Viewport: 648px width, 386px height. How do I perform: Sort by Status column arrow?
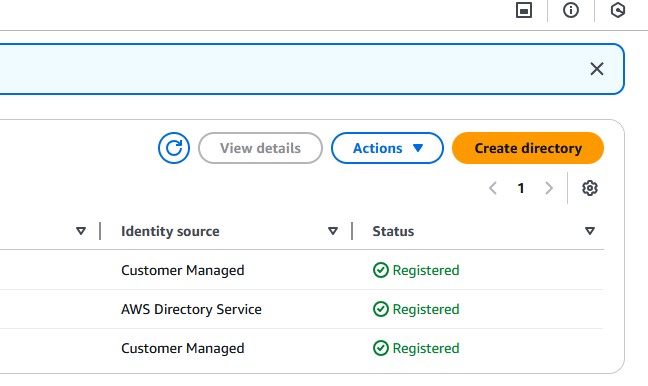[590, 231]
